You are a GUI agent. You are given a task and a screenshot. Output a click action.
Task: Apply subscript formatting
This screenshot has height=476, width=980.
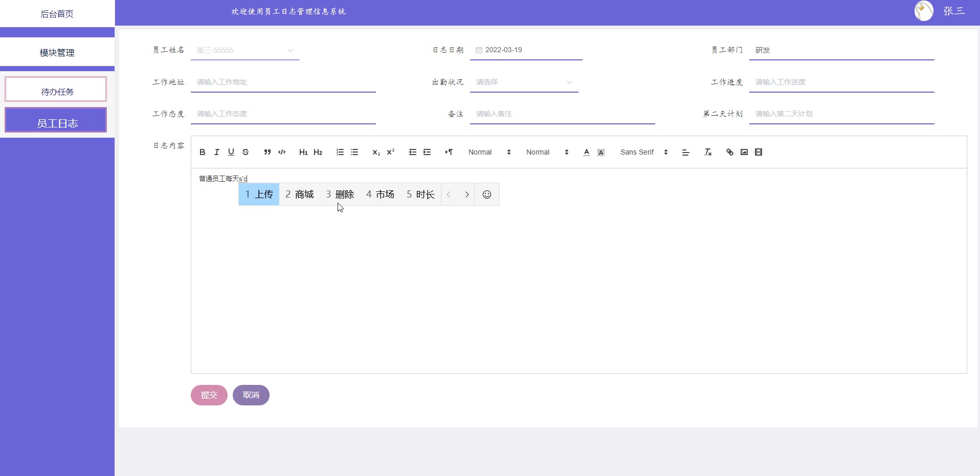376,152
